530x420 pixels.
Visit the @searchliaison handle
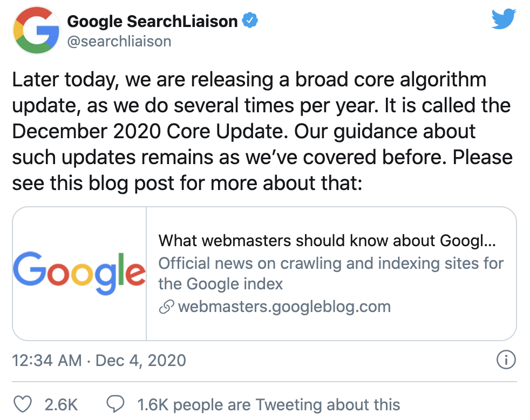[x=119, y=41]
